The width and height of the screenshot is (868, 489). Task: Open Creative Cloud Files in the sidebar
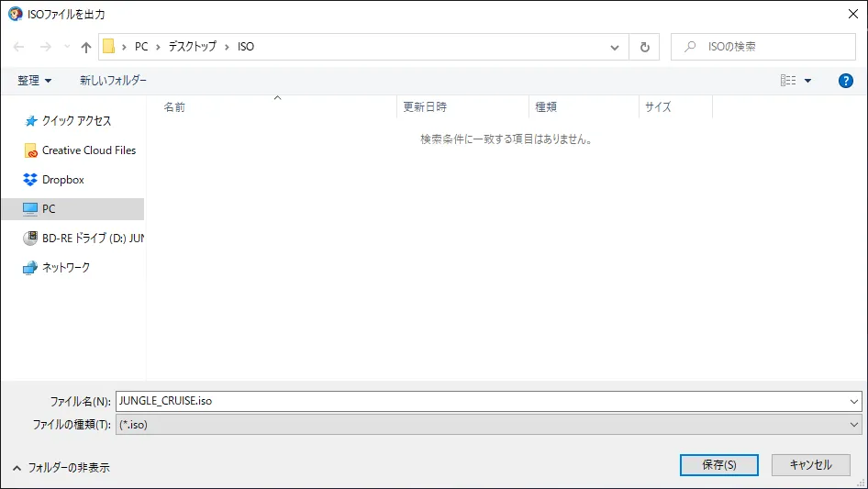[x=89, y=150]
